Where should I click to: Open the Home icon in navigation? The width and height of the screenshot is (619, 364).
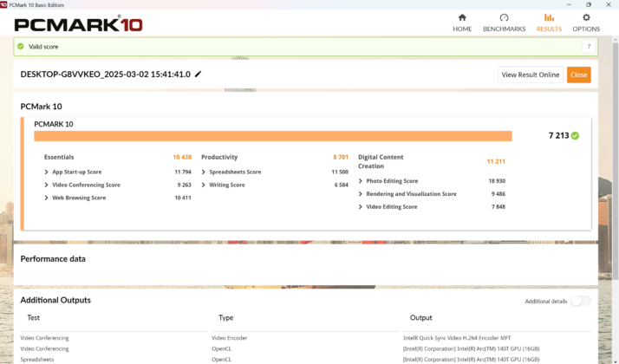click(x=462, y=17)
